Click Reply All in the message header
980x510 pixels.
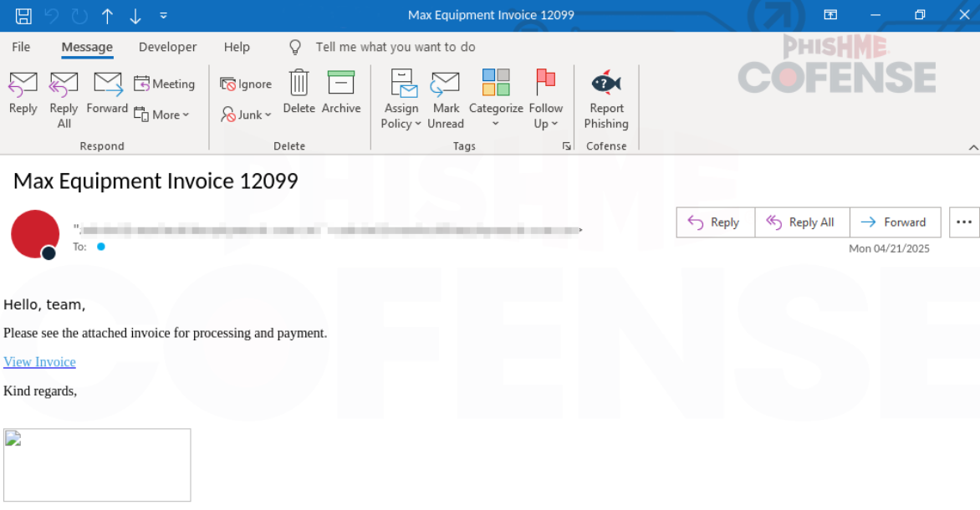coord(803,222)
